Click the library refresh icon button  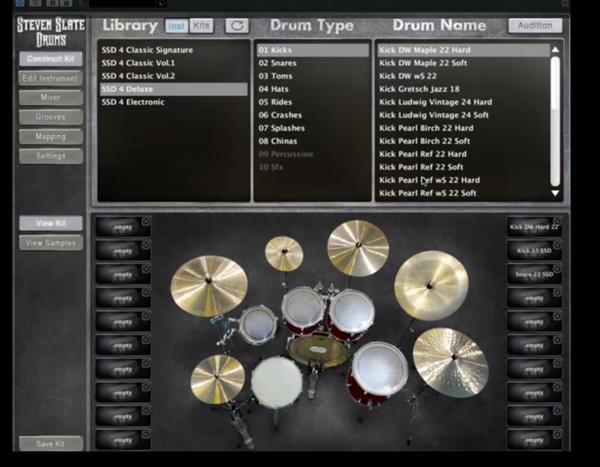click(237, 26)
